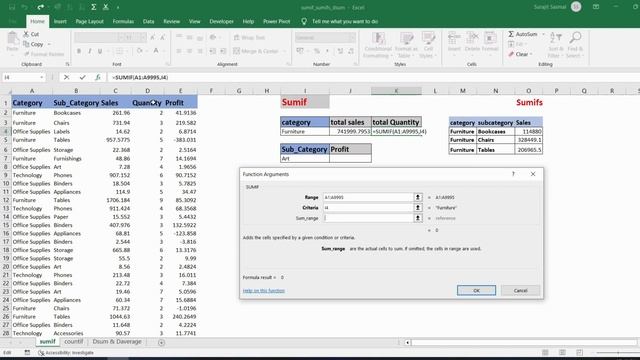Click the question mark help in dialog
The image size is (640, 360).
513,174
